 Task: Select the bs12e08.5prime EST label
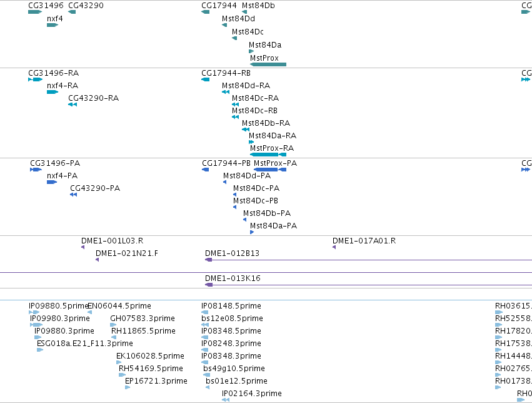pos(232,319)
